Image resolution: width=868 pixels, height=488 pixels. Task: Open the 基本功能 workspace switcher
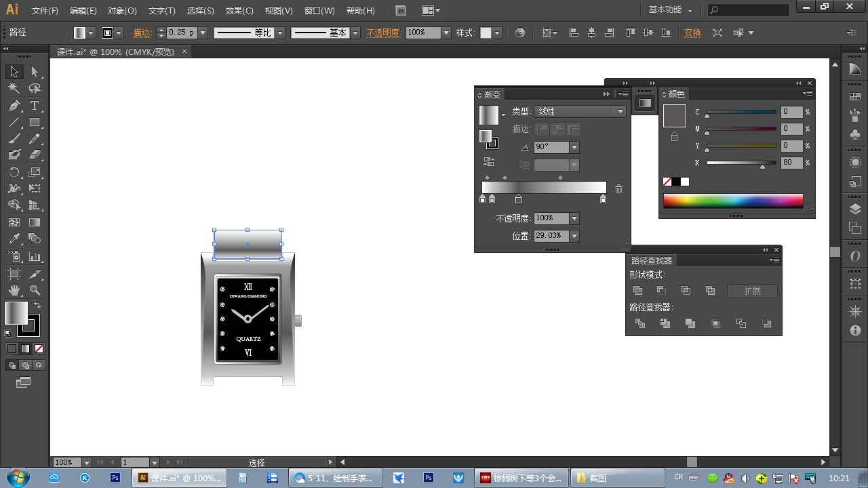click(x=670, y=10)
